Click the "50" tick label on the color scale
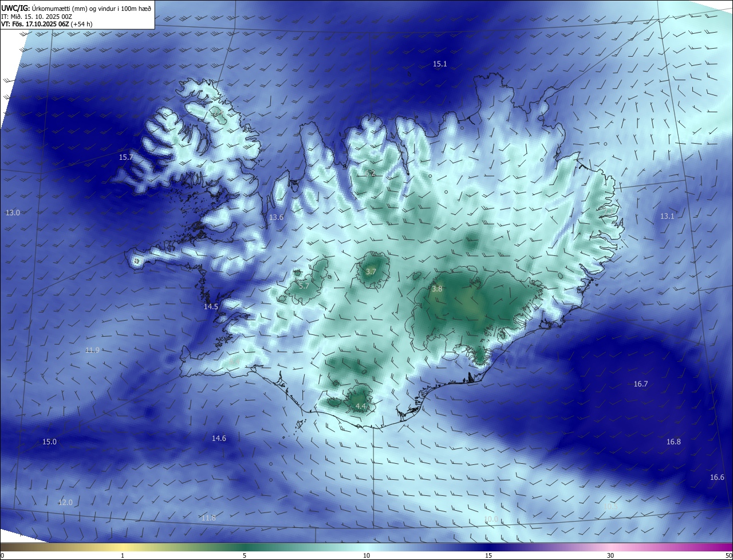 click(728, 555)
